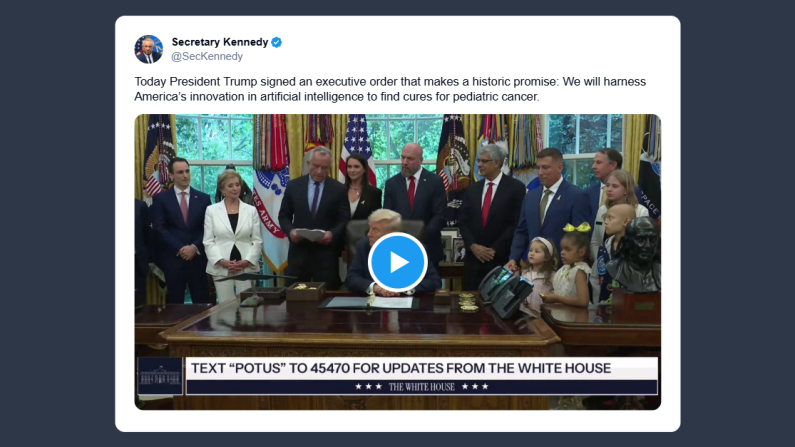Click the three stars left of "THE WHITE HOUSE"

368,387
